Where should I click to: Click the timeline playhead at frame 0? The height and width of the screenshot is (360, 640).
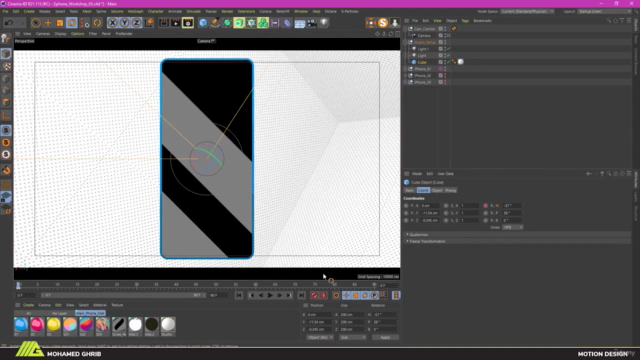point(18,285)
